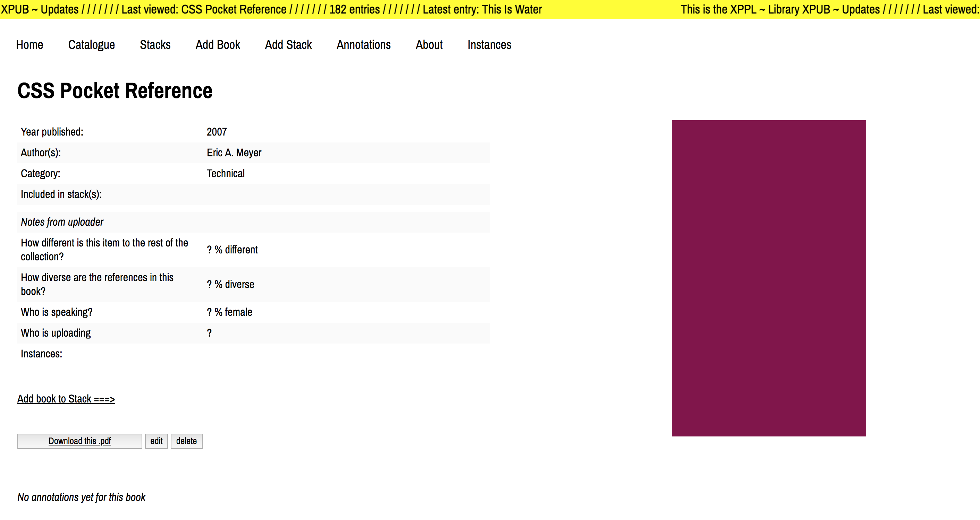Open the Stacks menu item
Image resolution: width=980 pixels, height=520 pixels.
pyautogui.click(x=155, y=45)
